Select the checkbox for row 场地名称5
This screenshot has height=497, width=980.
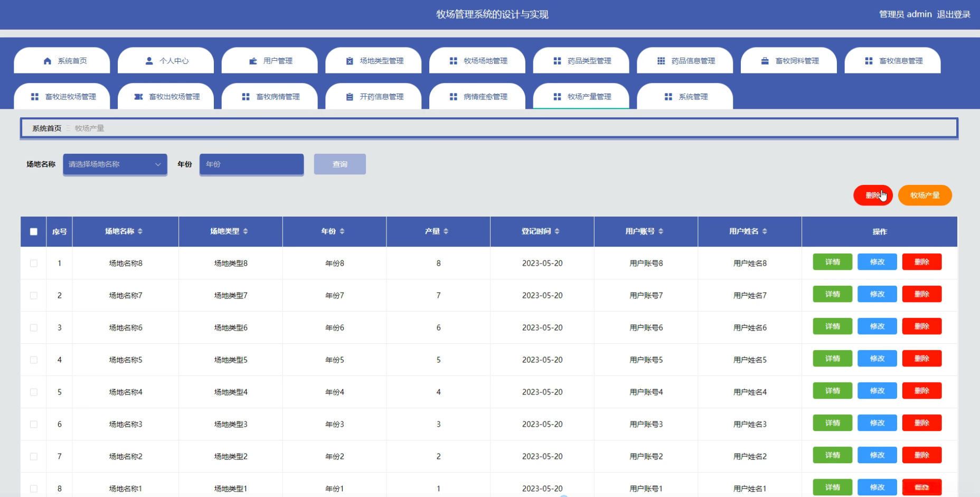pyautogui.click(x=34, y=360)
